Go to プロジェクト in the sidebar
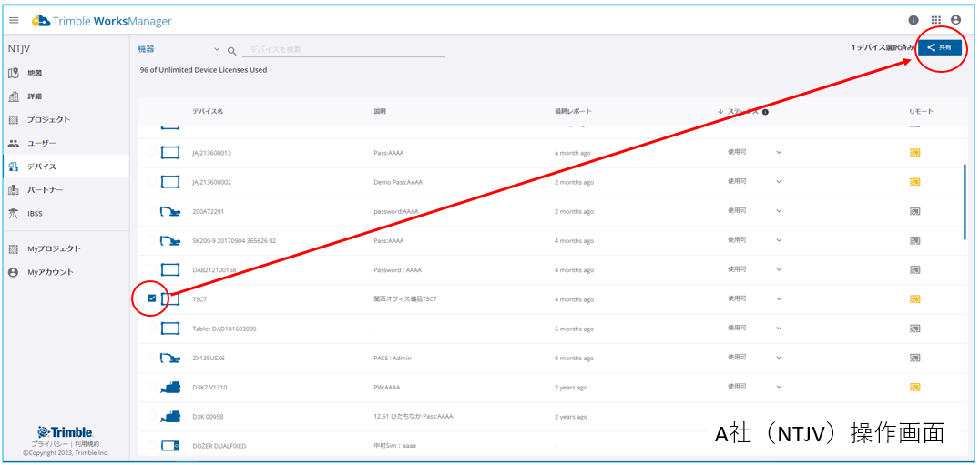The image size is (980, 465). (47, 120)
